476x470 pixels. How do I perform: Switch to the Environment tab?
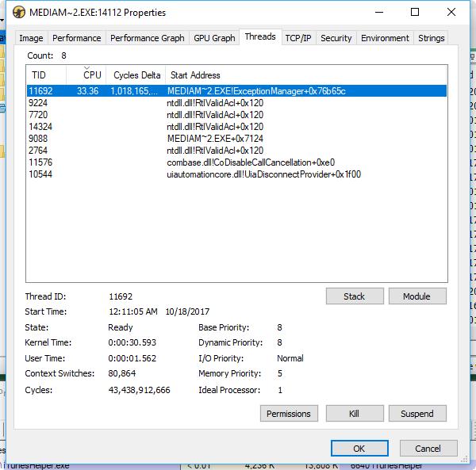coord(385,38)
